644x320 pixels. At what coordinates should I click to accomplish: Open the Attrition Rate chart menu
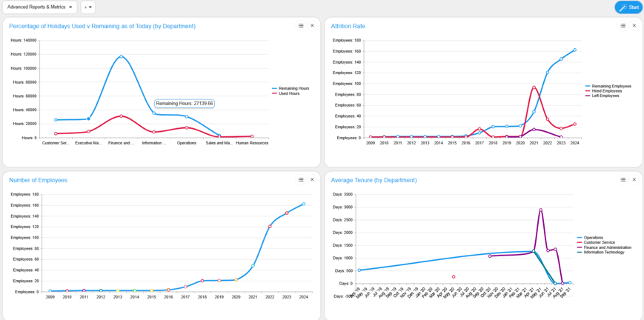click(x=623, y=26)
